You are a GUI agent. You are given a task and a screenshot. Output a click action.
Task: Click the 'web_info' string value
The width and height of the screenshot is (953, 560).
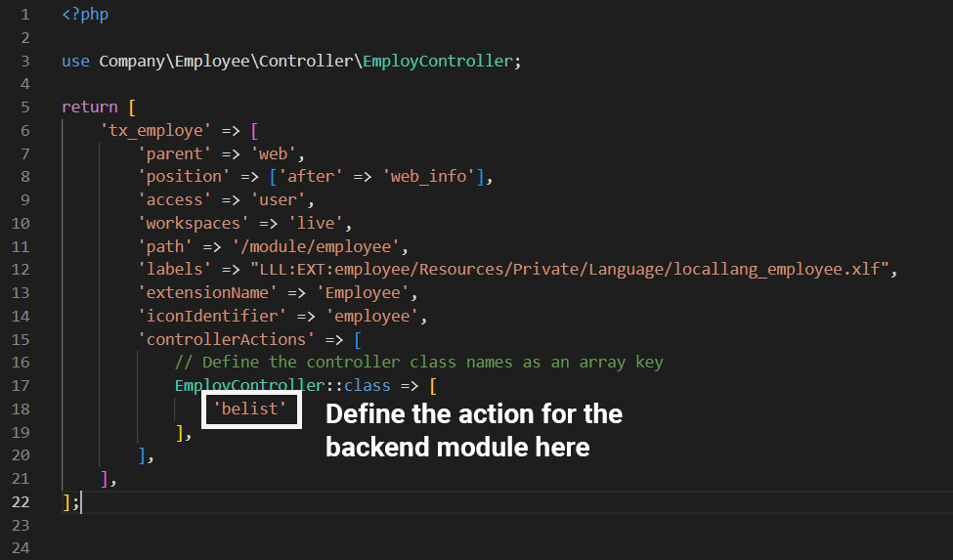coord(429,176)
